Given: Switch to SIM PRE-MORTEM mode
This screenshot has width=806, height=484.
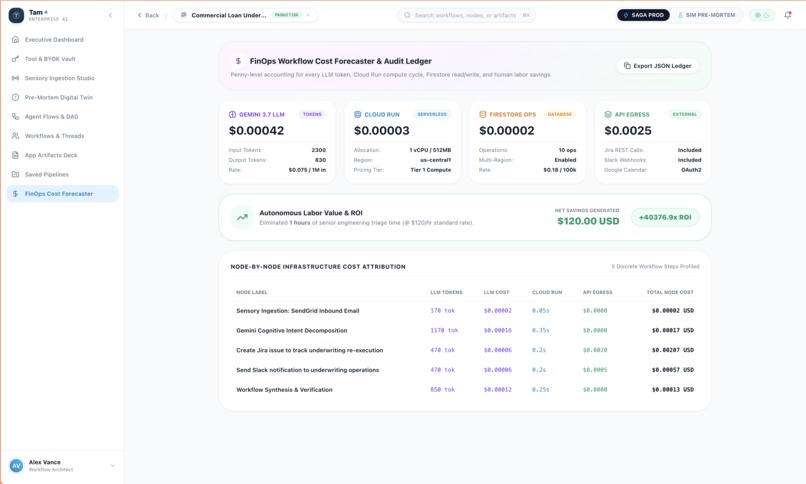Looking at the screenshot, I should [x=706, y=15].
